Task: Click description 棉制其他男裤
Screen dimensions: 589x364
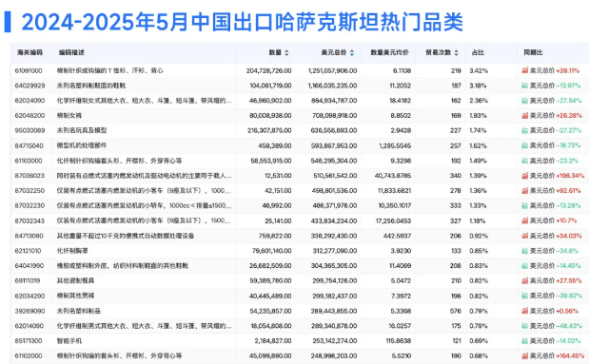Action: tap(75, 296)
